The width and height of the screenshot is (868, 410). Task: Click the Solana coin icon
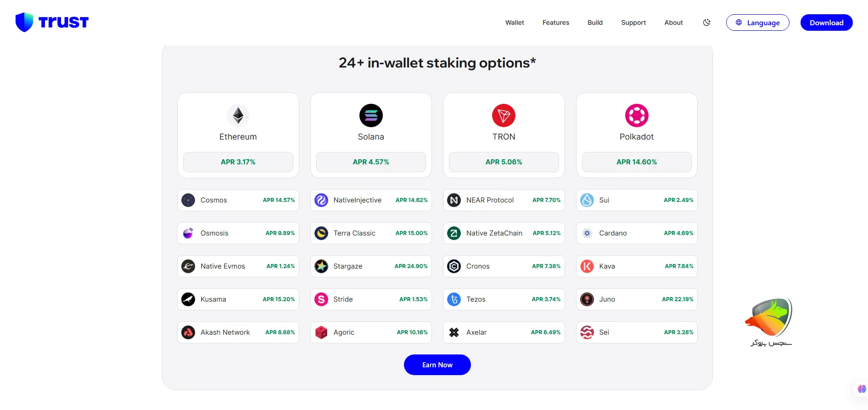coord(371,115)
